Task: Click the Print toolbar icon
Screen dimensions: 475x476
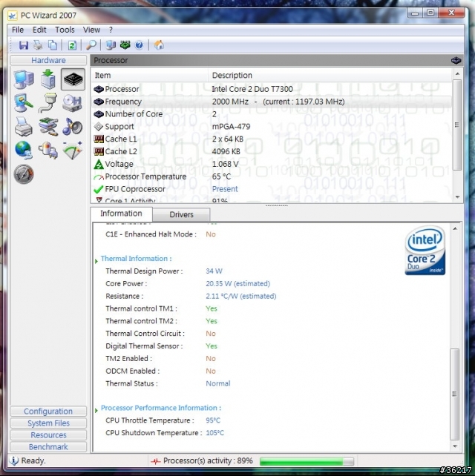Action: pyautogui.click(x=38, y=45)
